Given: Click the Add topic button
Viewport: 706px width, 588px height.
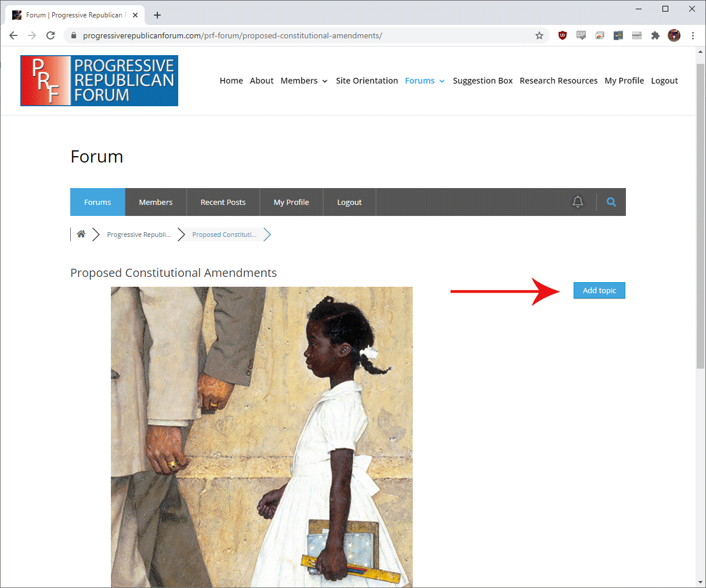Looking at the screenshot, I should click(x=599, y=290).
